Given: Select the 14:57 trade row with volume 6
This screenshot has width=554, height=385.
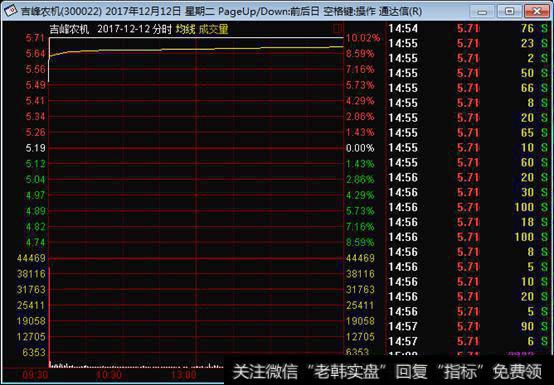Looking at the screenshot, I should (468, 341).
